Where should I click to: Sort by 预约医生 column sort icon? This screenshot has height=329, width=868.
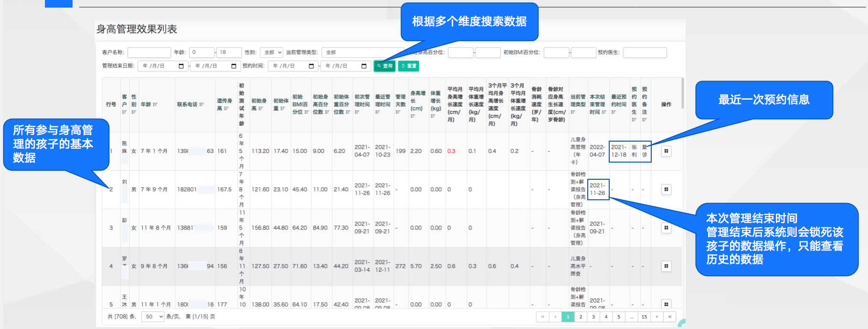tap(634, 120)
